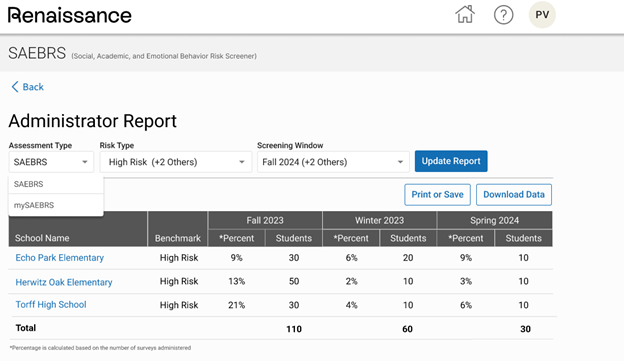Image resolution: width=624 pixels, height=361 pixels.
Task: Open the help question mark icon
Action: (x=503, y=15)
